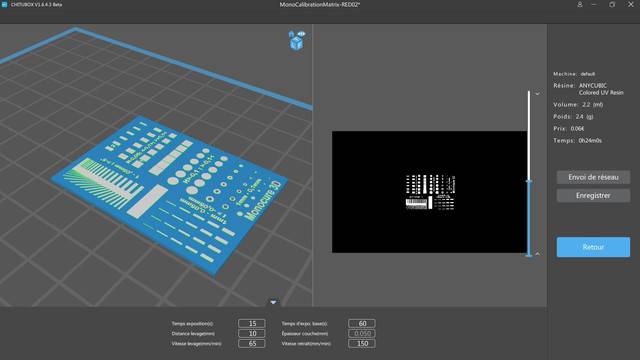Image resolution: width=640 pixels, height=360 pixels.
Task: Collapse the bottom settings panel arrow
Action: pyautogui.click(x=273, y=302)
